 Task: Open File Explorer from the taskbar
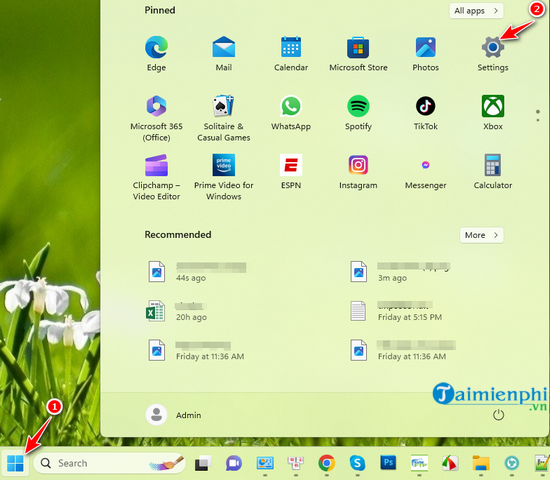pos(481,463)
